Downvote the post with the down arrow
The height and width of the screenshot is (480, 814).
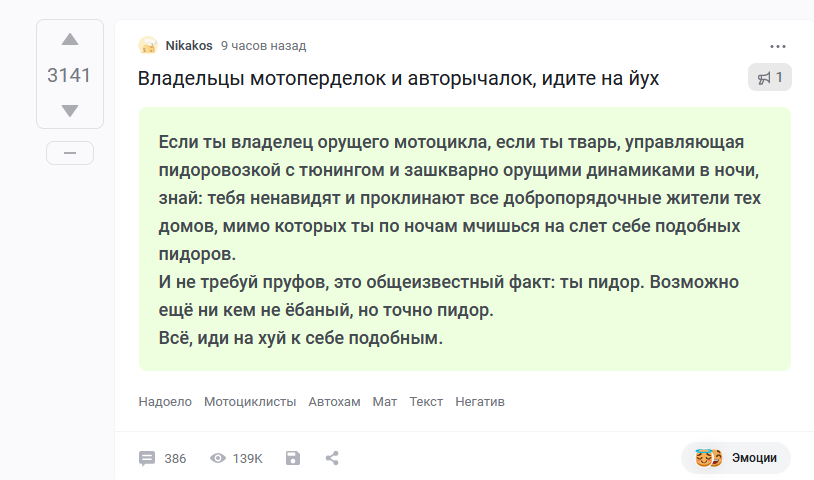click(x=70, y=111)
